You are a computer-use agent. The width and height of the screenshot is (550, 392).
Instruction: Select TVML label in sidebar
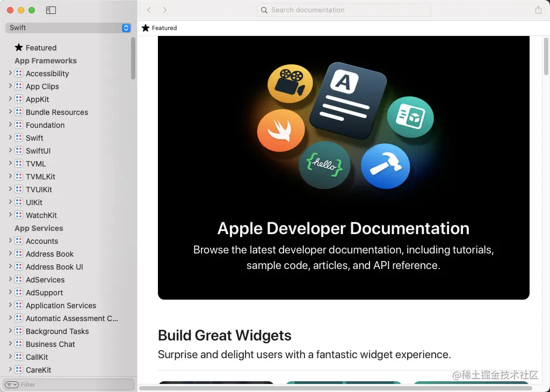coord(36,164)
